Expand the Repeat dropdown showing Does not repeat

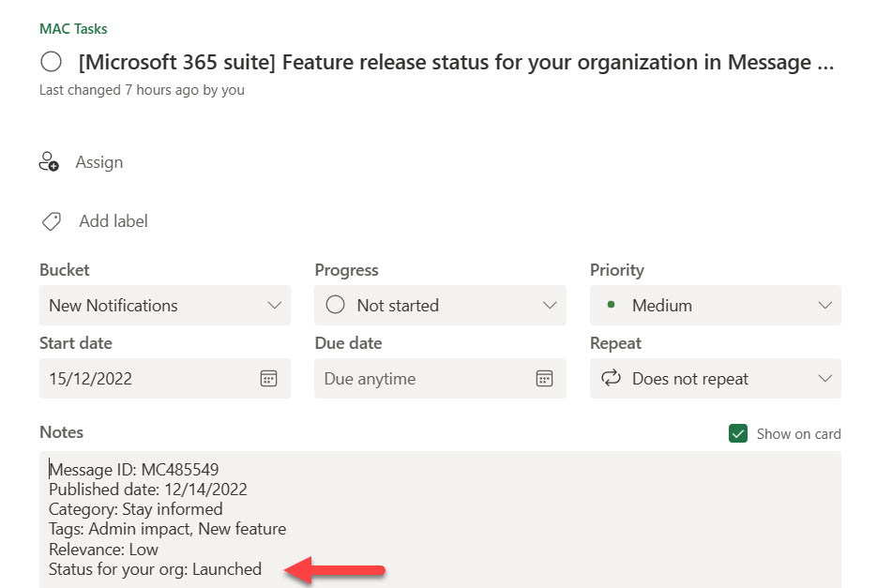click(716, 379)
